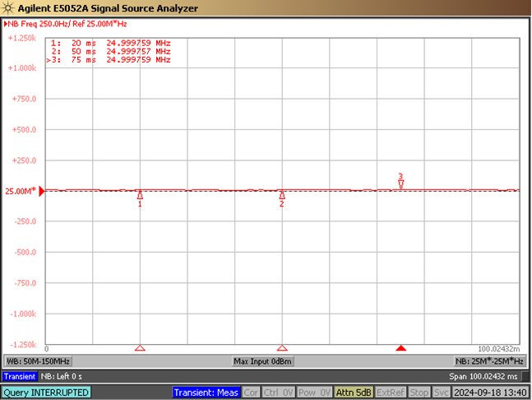Click the -250.0 Y-axis scale label

pyautogui.click(x=25, y=221)
